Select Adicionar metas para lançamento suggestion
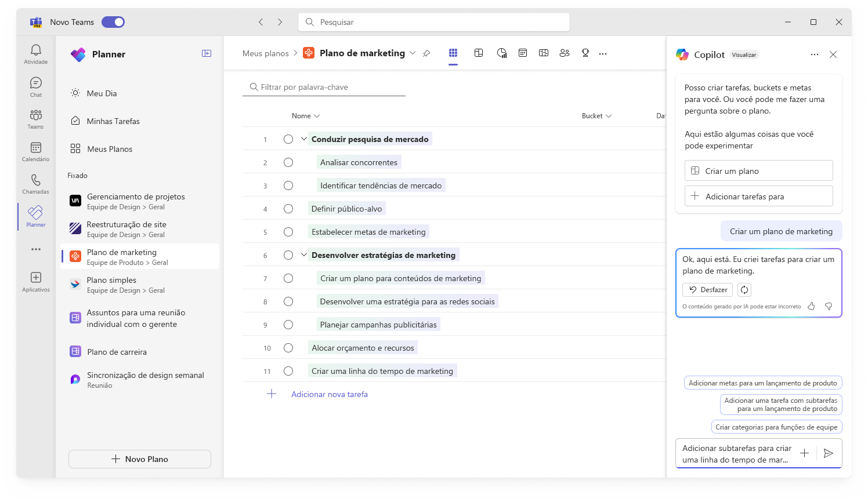This screenshot has width=868, height=502. click(x=763, y=383)
